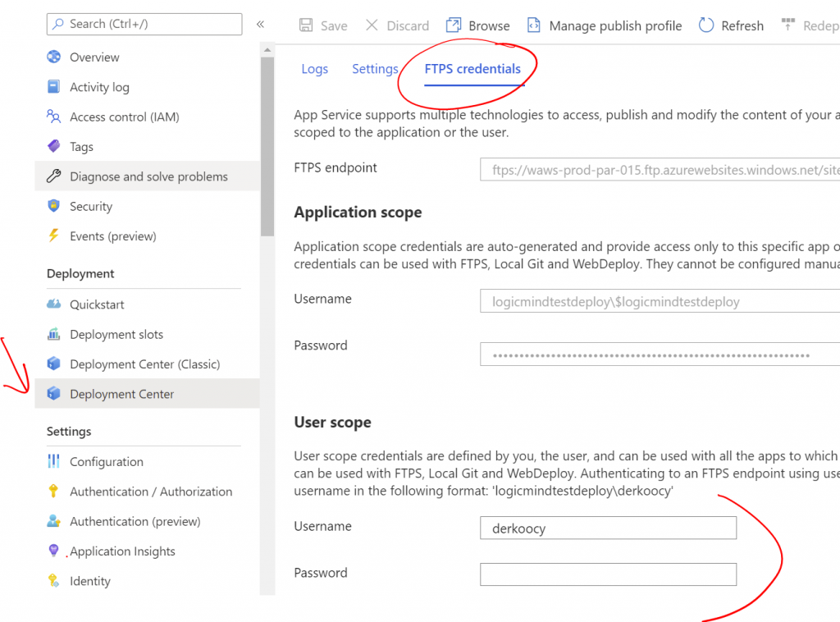840x622 pixels.
Task: Click the Refresh toolbar button
Action: (731, 25)
